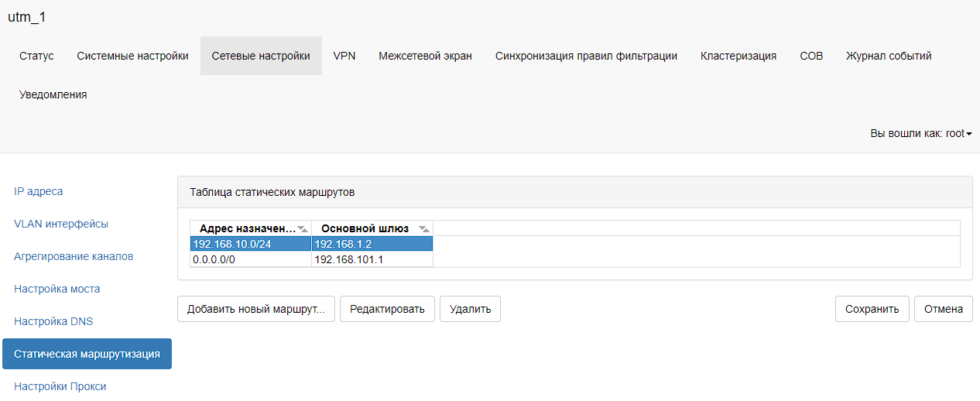Open IP адреса sidebar link

[39, 191]
